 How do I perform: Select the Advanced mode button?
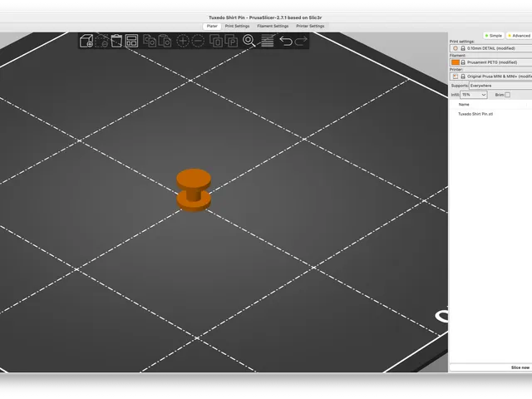point(519,36)
